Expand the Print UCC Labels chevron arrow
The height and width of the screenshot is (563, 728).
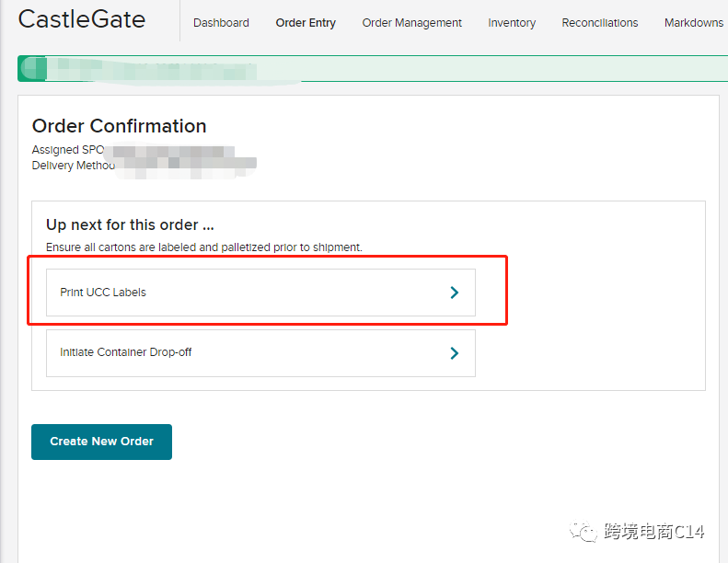[x=454, y=293]
